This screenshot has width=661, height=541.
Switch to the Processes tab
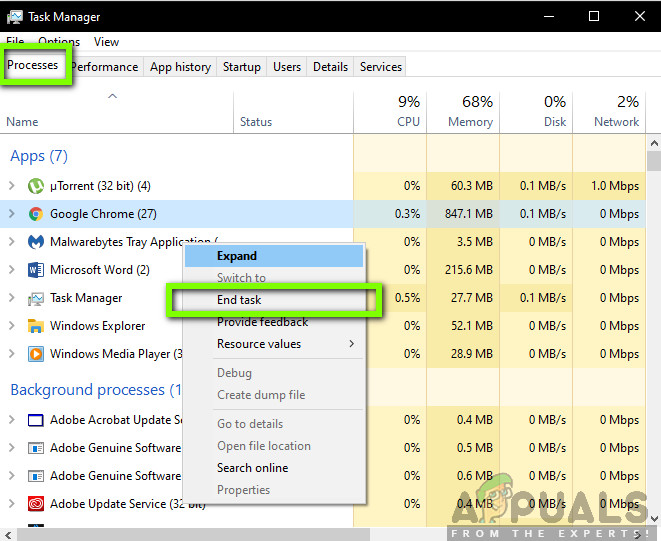coord(32,65)
